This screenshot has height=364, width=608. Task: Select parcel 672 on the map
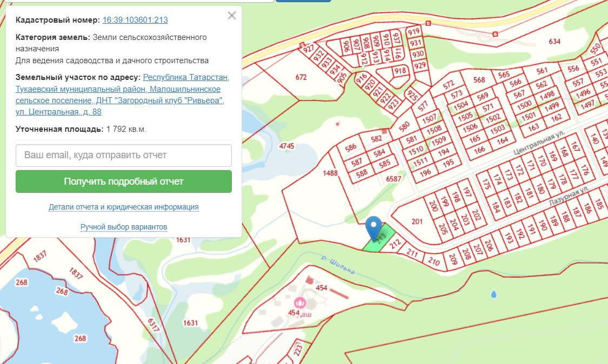click(x=301, y=77)
